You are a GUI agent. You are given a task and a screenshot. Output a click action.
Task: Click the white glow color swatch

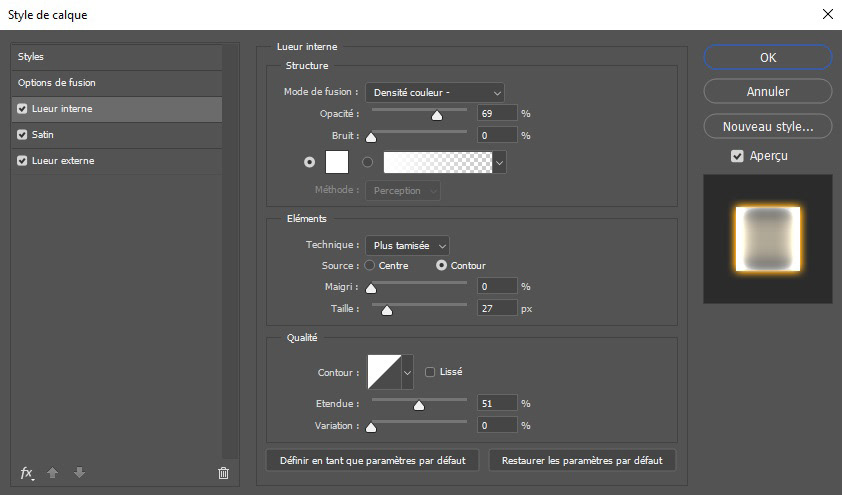[x=337, y=162]
